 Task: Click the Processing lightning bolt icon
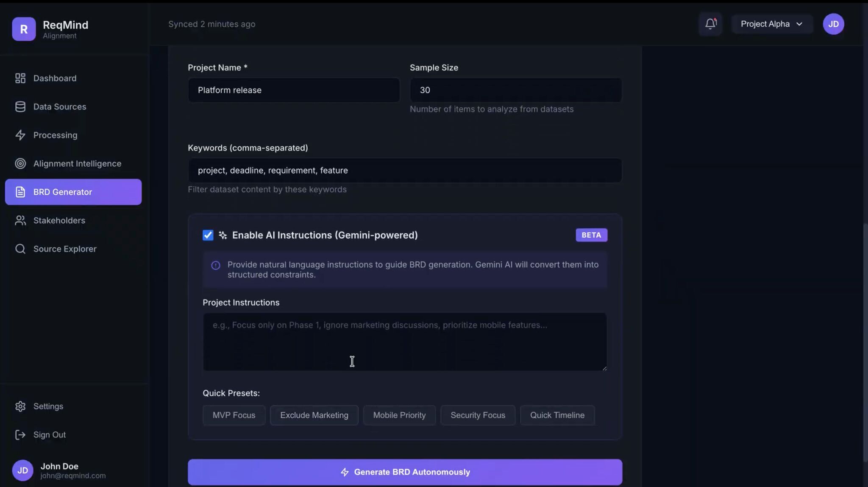pyautogui.click(x=20, y=135)
